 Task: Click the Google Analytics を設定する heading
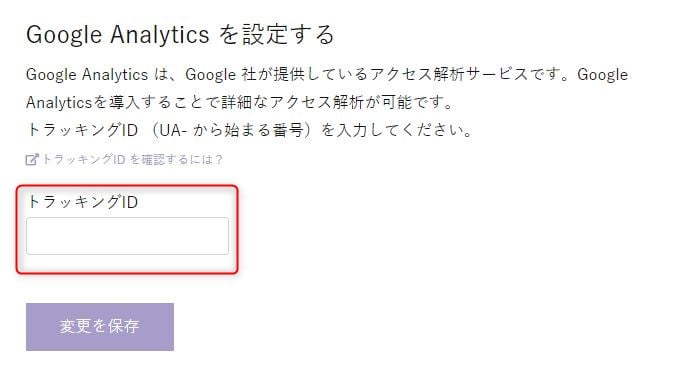[180, 35]
